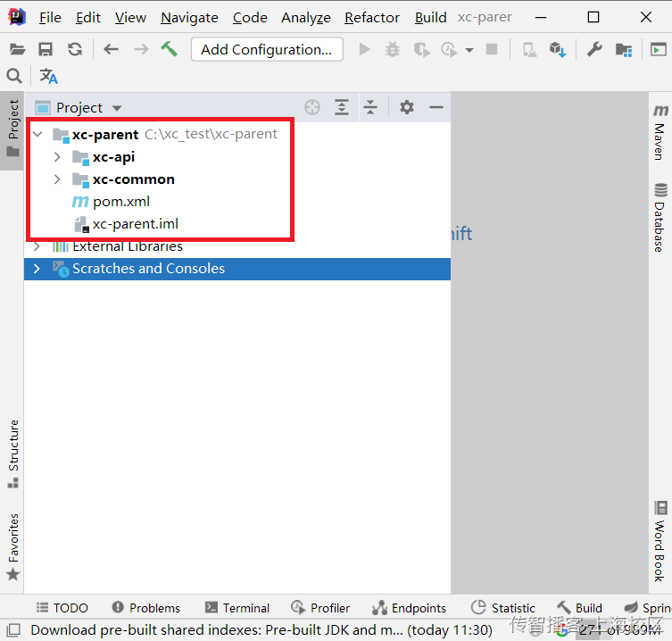
Task: Open the TODO tool window
Action: (62, 608)
